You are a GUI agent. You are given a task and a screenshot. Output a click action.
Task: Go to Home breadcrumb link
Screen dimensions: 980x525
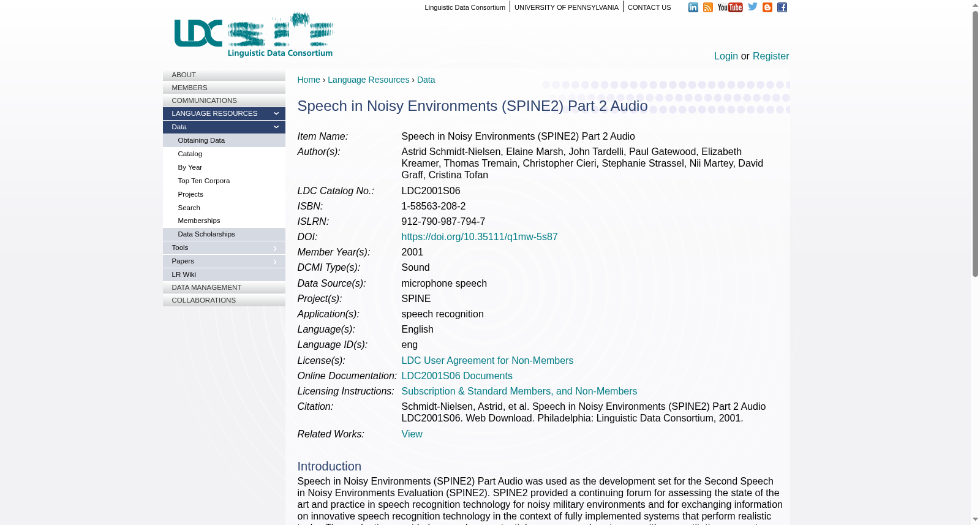[x=309, y=80]
